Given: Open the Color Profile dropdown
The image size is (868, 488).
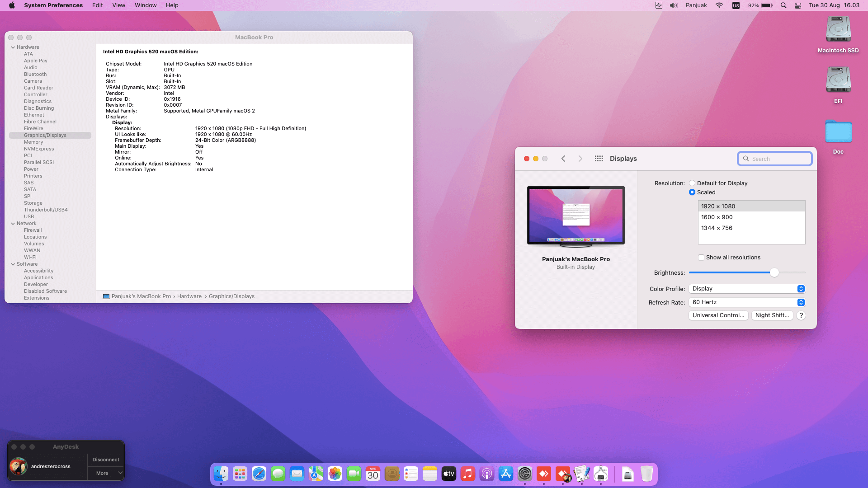Looking at the screenshot, I should (747, 289).
